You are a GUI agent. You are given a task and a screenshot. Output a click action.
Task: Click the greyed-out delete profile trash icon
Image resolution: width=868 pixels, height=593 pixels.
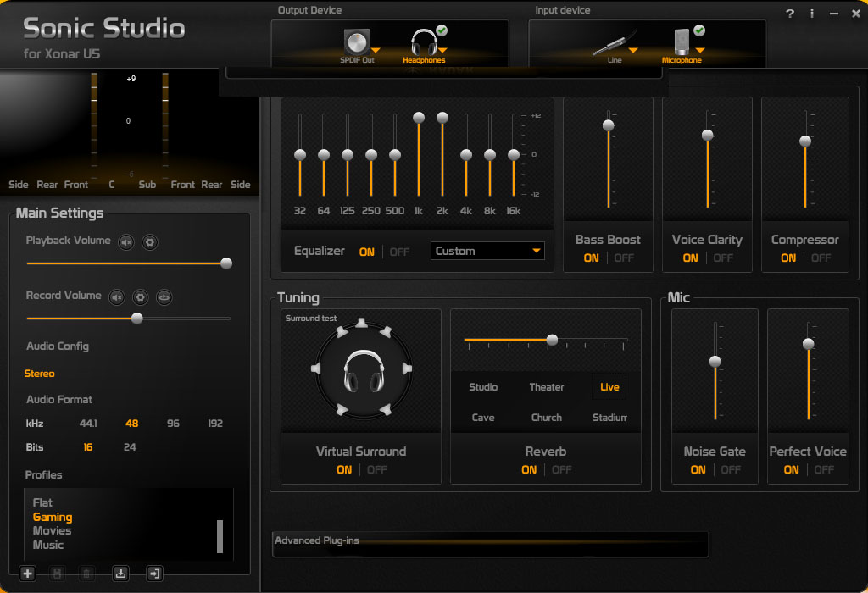[x=86, y=574]
